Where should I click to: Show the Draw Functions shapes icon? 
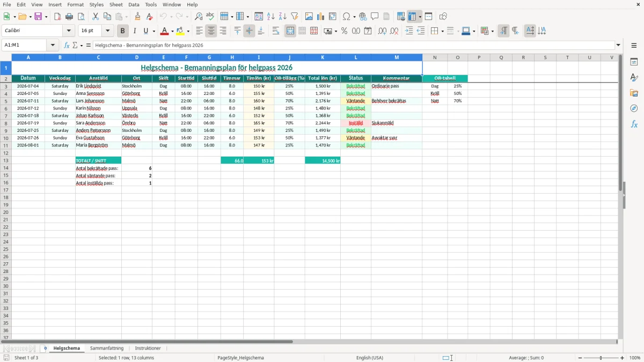click(x=443, y=17)
